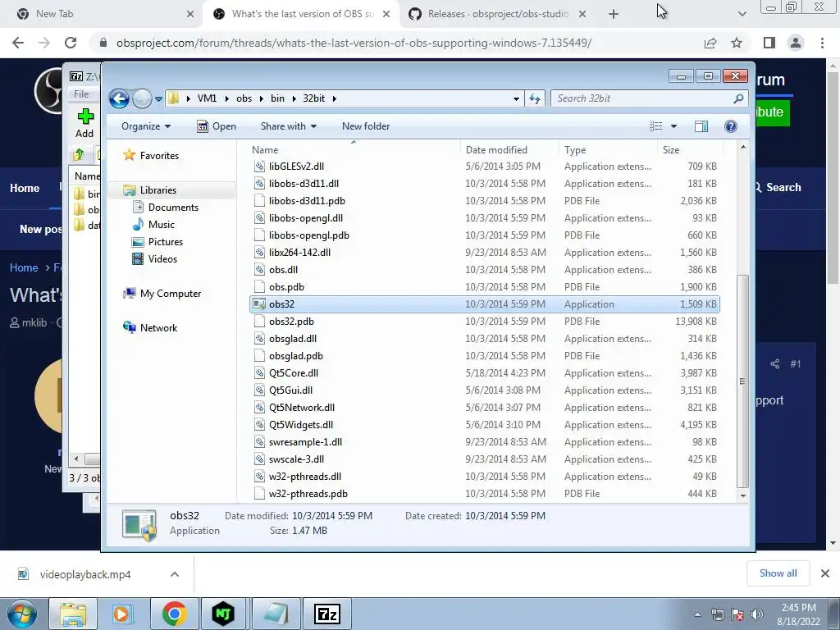Sort files by Name column
This screenshot has height=630, width=840.
point(354,150)
